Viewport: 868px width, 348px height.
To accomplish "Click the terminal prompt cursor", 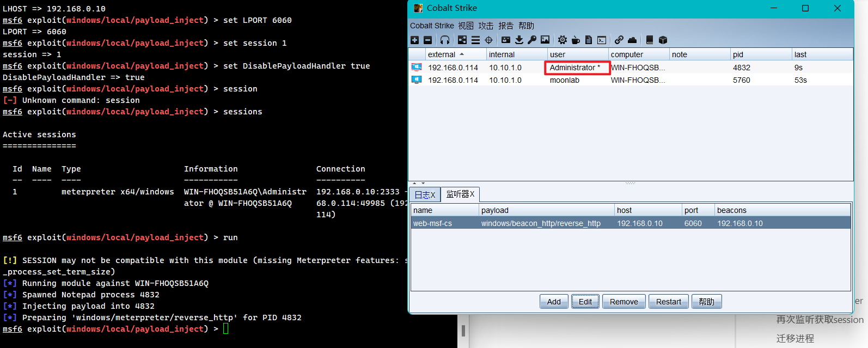I will coord(225,329).
